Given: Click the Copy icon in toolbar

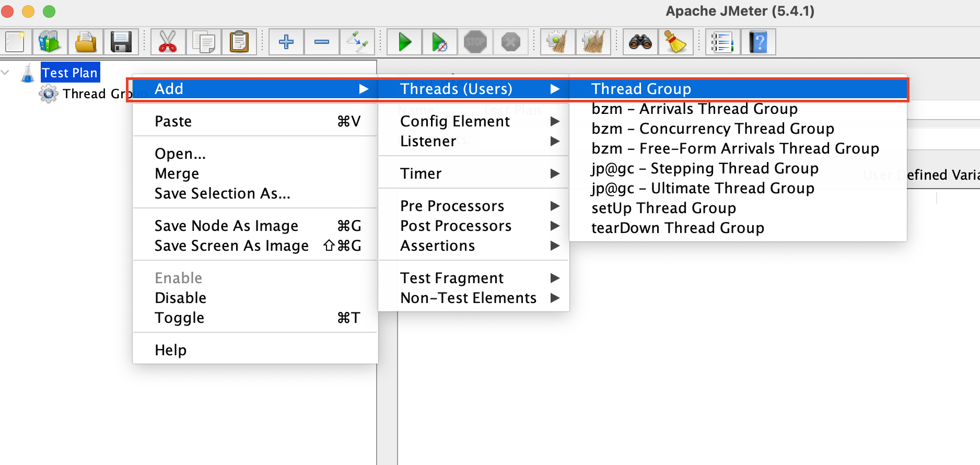Looking at the screenshot, I should point(203,42).
